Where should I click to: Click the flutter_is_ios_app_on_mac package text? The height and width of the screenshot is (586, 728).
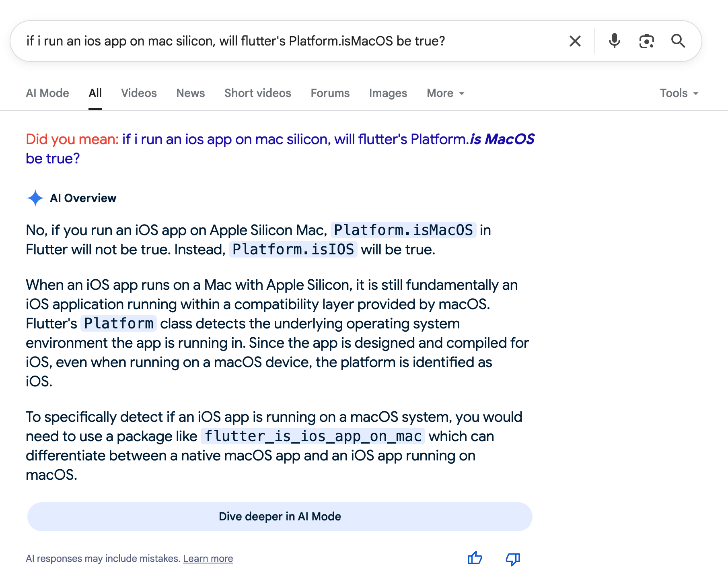click(313, 436)
